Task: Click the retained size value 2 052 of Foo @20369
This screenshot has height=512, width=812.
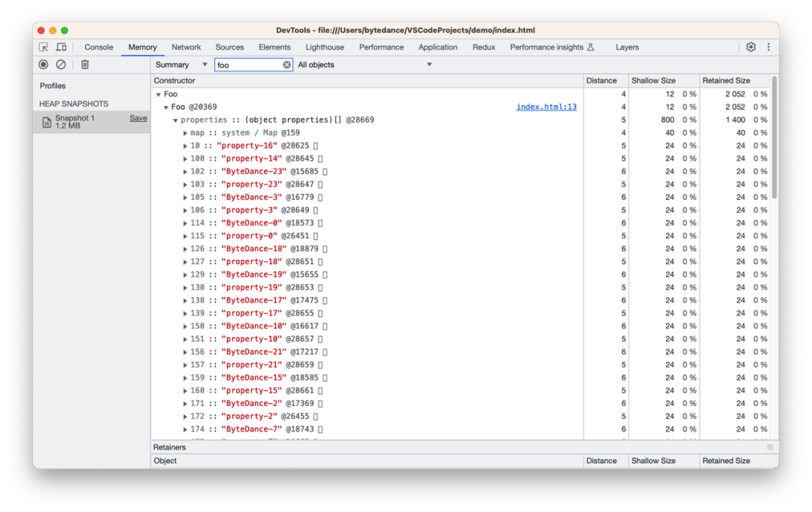Action: click(x=735, y=108)
